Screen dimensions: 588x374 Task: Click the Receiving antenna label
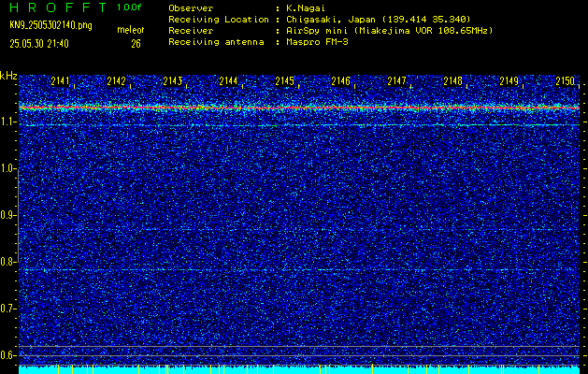[216, 42]
